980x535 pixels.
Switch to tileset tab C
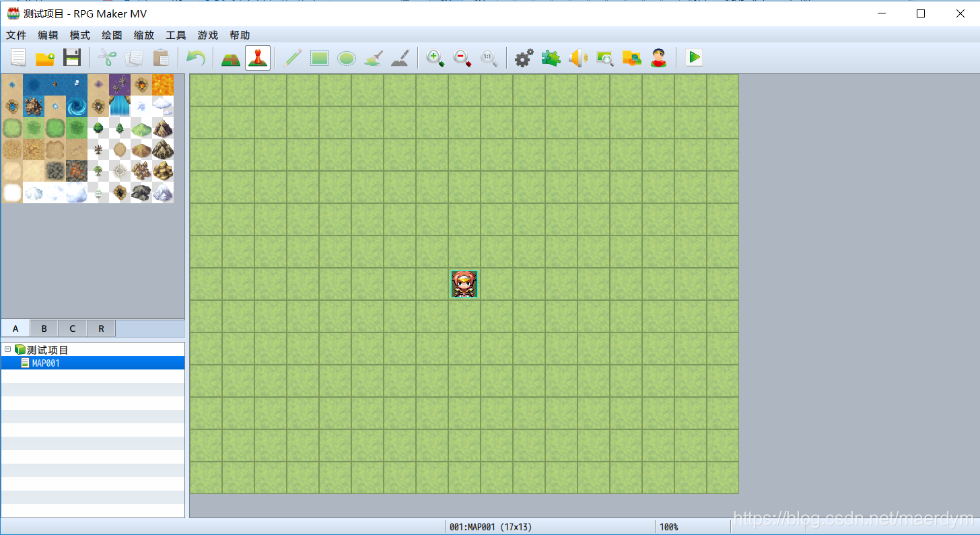[x=73, y=328]
